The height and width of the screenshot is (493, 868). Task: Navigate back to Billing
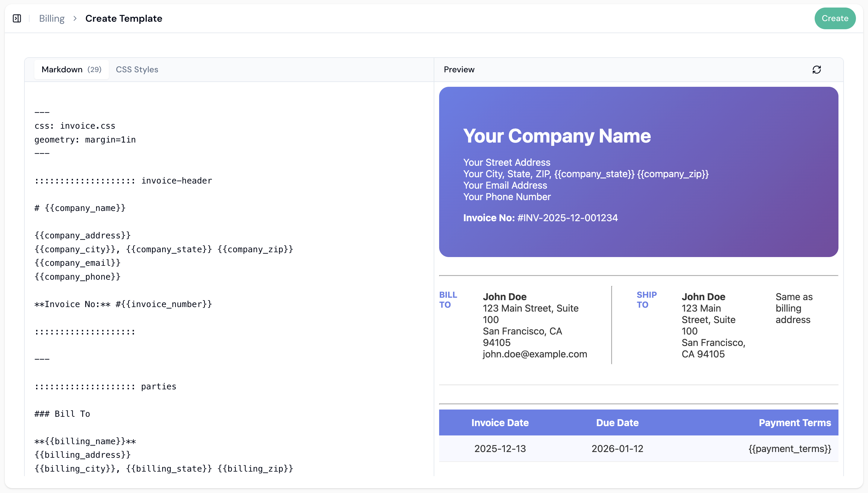[52, 18]
